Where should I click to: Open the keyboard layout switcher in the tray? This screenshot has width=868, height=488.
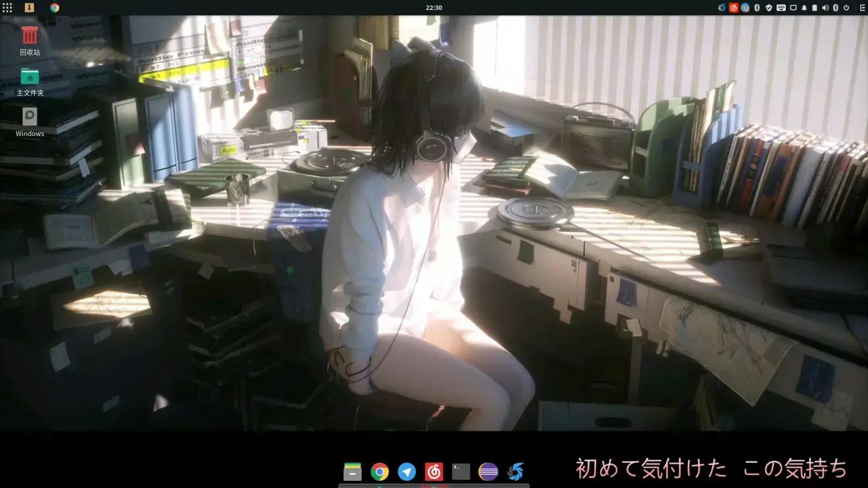[781, 7]
